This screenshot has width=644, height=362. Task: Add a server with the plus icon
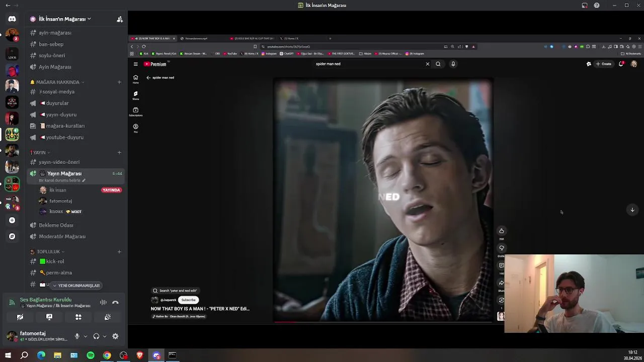12,220
